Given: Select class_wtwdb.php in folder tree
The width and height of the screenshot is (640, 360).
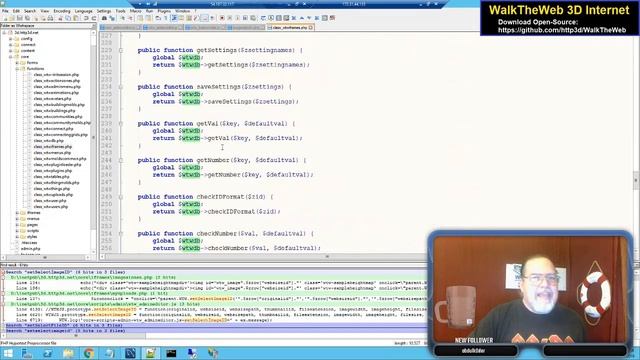Looking at the screenshot, I should click(49, 140).
